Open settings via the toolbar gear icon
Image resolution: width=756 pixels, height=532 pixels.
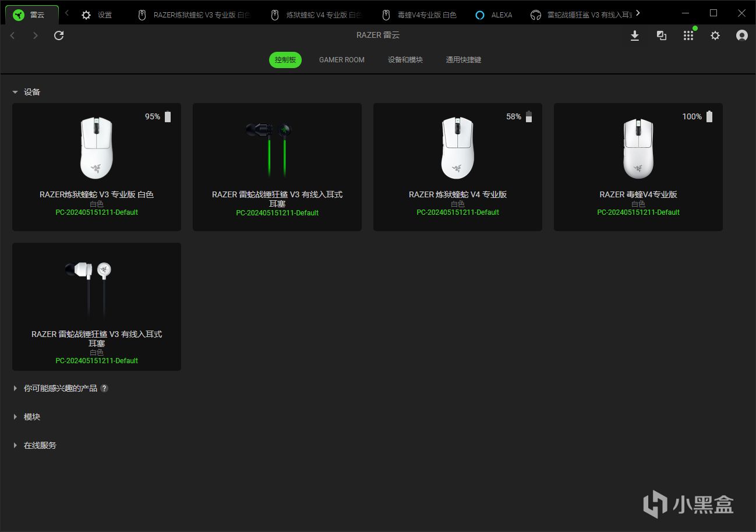(x=715, y=36)
